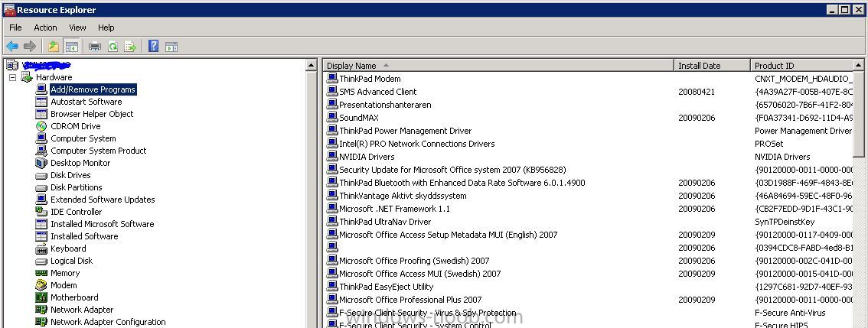
Task: Toggle the console tree pane icon
Action: [x=71, y=47]
